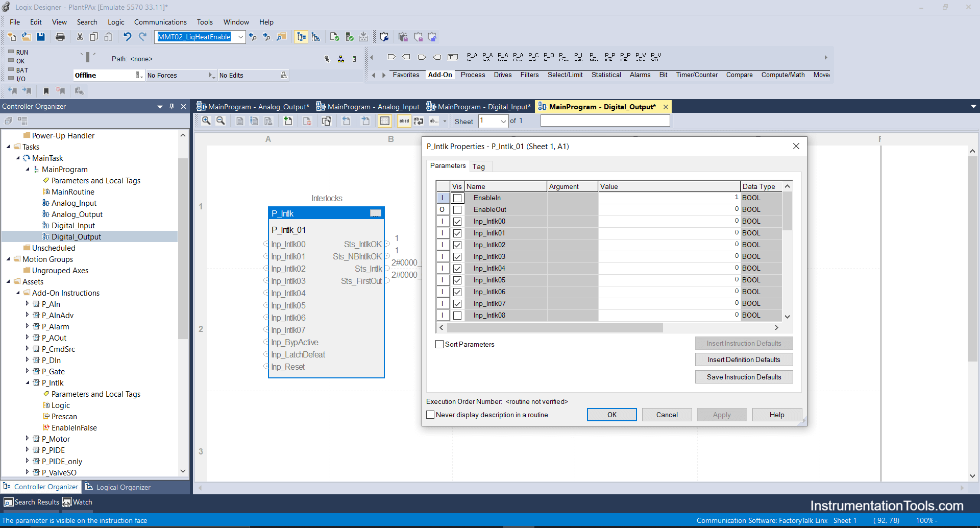Click the Cancel button
The width and height of the screenshot is (980, 528).
pos(667,415)
